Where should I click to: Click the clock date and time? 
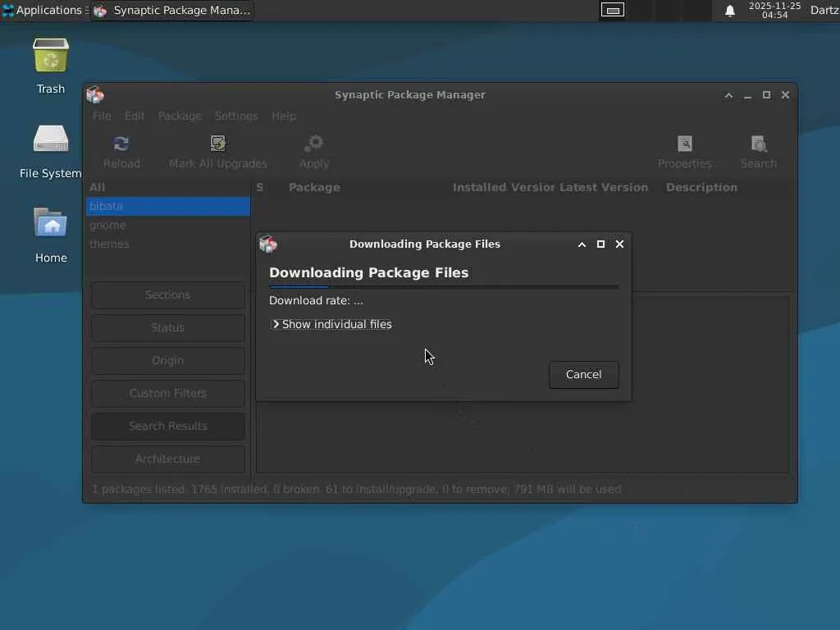coord(774,10)
